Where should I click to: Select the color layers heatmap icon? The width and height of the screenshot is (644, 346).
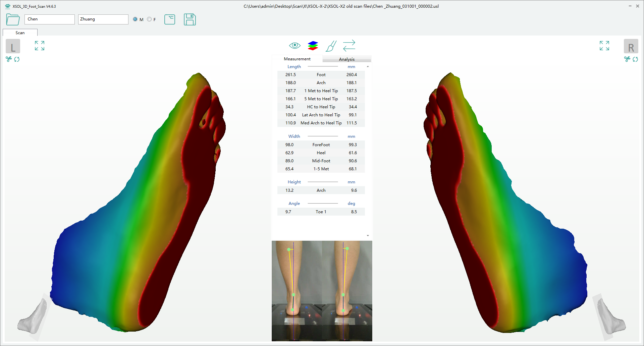click(x=313, y=46)
